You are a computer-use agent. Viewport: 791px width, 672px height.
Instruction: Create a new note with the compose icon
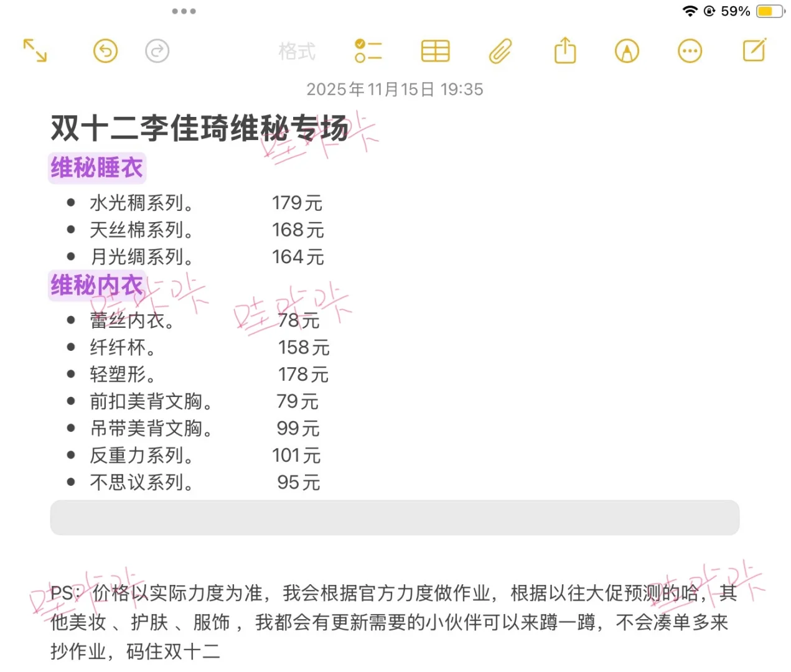[x=753, y=50]
